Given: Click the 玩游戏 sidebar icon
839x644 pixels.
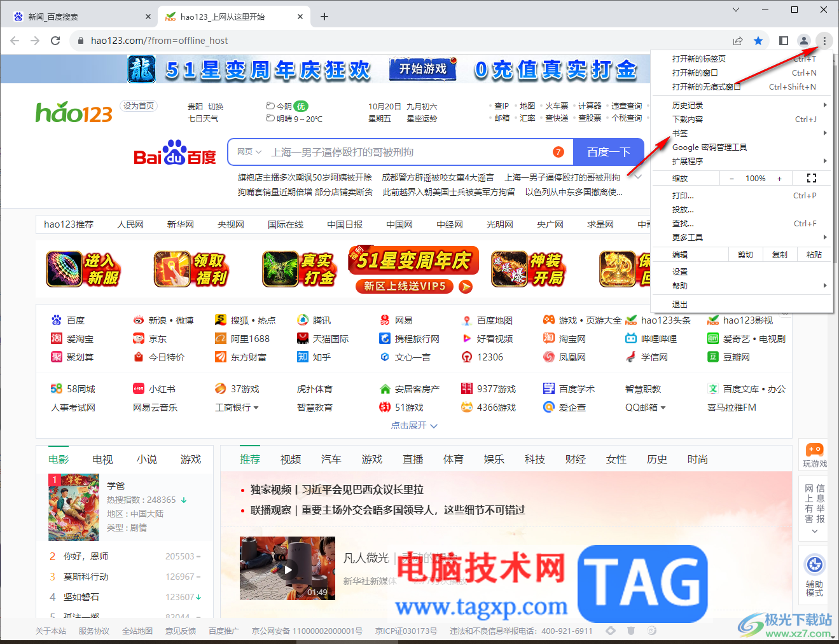Looking at the screenshot, I should click(x=814, y=455).
